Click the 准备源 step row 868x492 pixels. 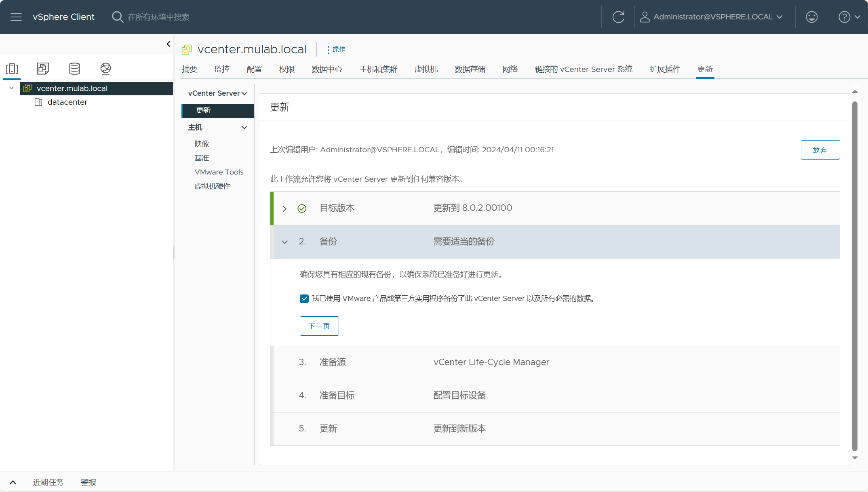tap(555, 362)
